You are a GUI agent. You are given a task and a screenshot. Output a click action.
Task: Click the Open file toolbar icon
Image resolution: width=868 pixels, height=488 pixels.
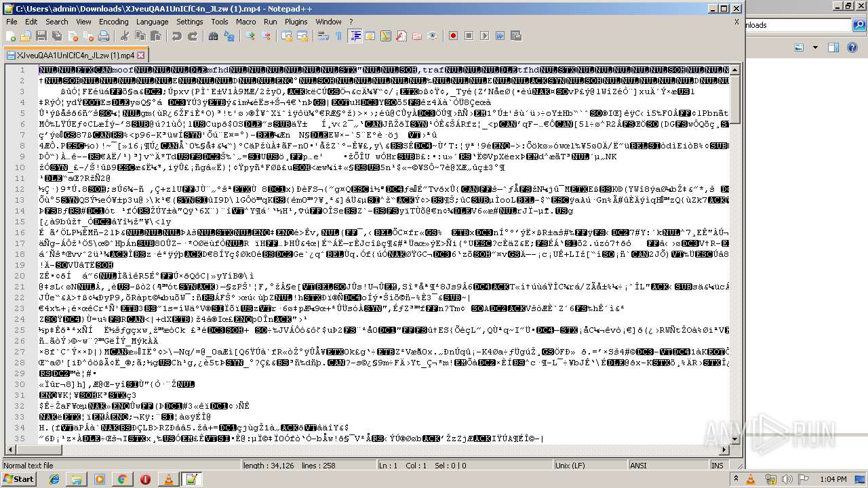[x=26, y=36]
